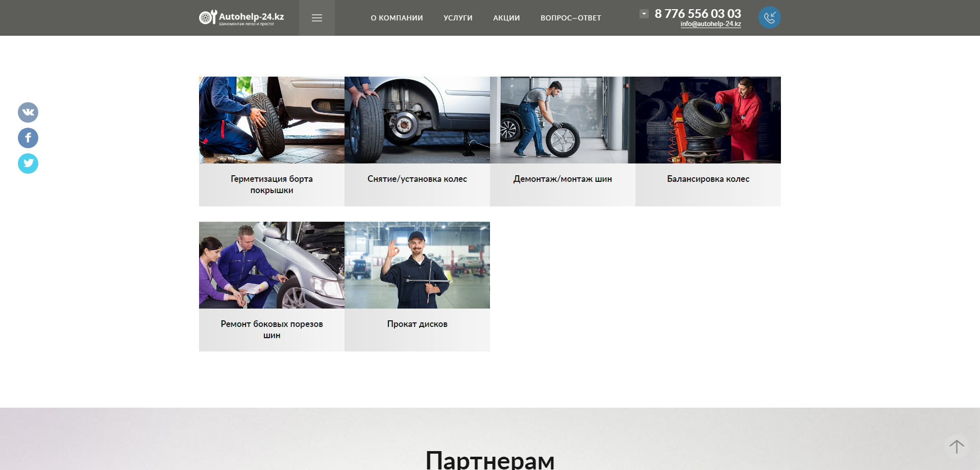Open the Ремонт боковых порезов шин photo
The height and width of the screenshot is (470, 980).
[272, 265]
